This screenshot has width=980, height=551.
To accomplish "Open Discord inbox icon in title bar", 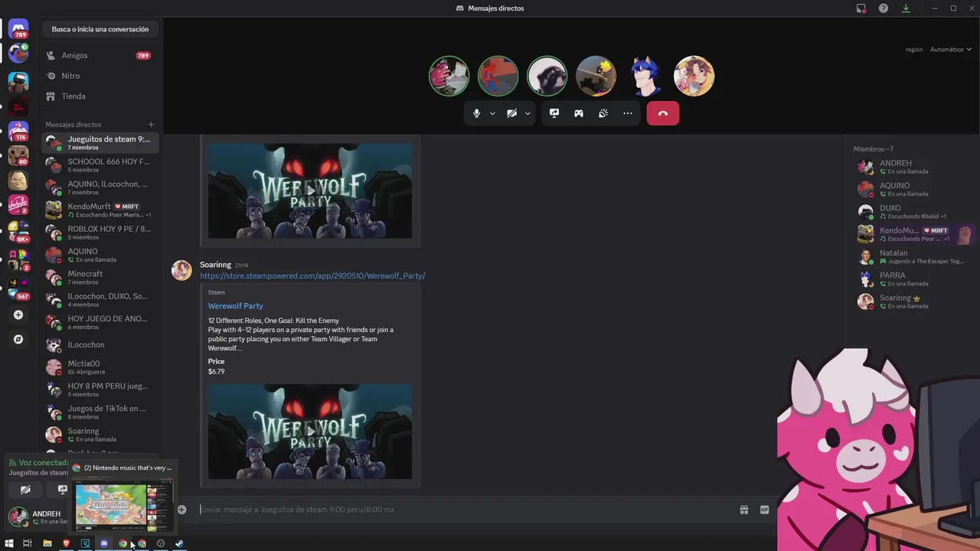I will coord(861,8).
